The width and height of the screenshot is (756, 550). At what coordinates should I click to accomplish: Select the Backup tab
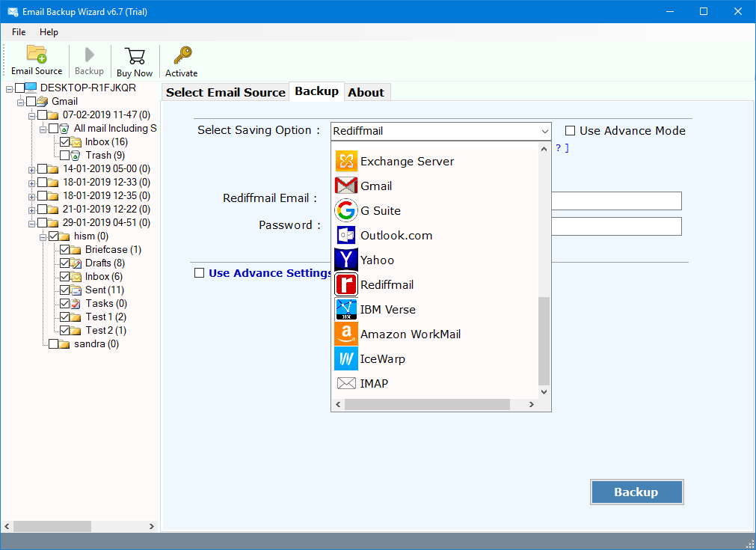317,91
